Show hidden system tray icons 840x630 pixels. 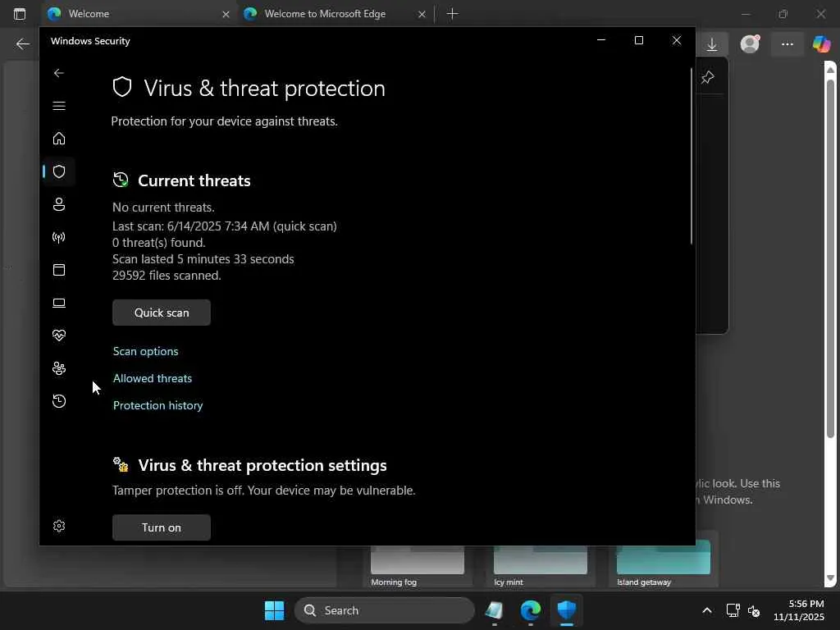point(707,610)
